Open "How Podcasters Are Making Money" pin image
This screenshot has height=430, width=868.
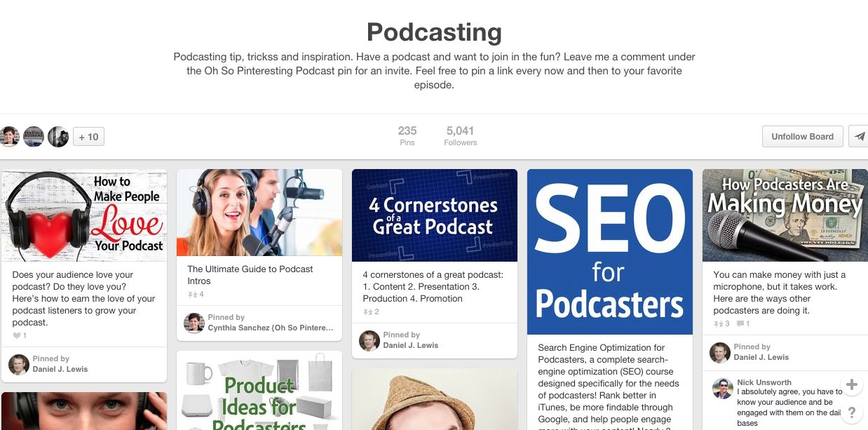pyautogui.click(x=785, y=215)
